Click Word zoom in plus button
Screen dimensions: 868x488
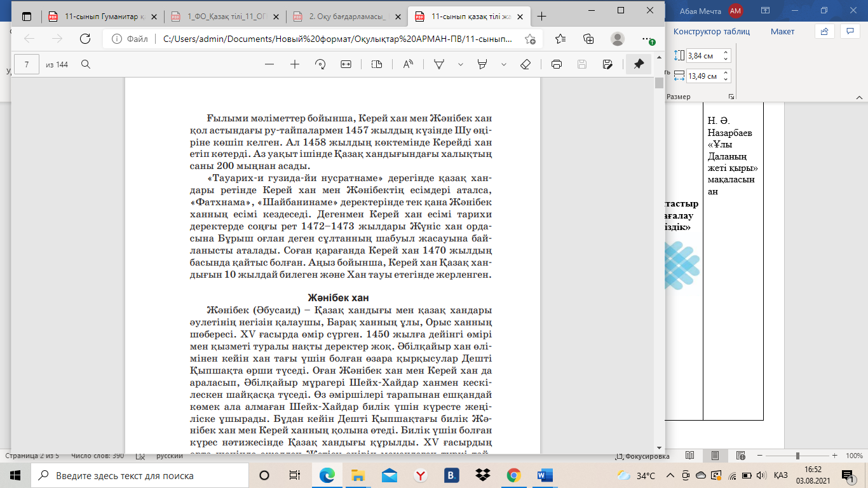click(x=833, y=456)
